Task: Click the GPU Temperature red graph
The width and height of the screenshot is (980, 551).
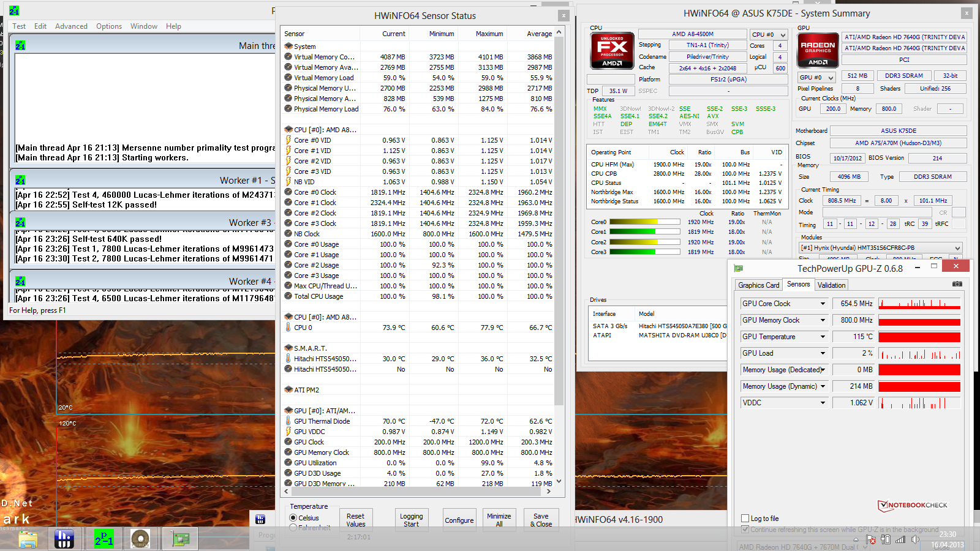Action: point(919,337)
